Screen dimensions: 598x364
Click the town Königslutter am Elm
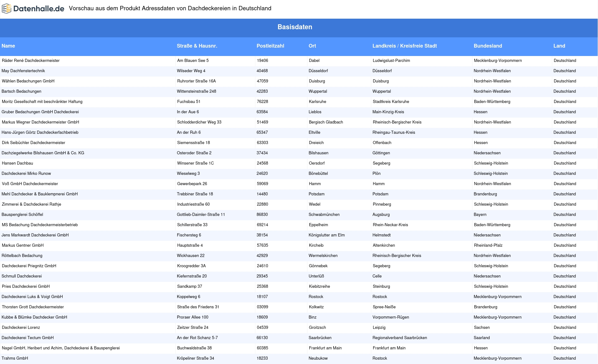(x=327, y=235)
